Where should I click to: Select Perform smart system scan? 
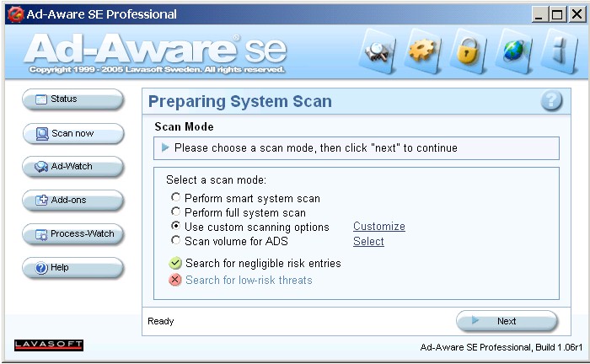[175, 197]
